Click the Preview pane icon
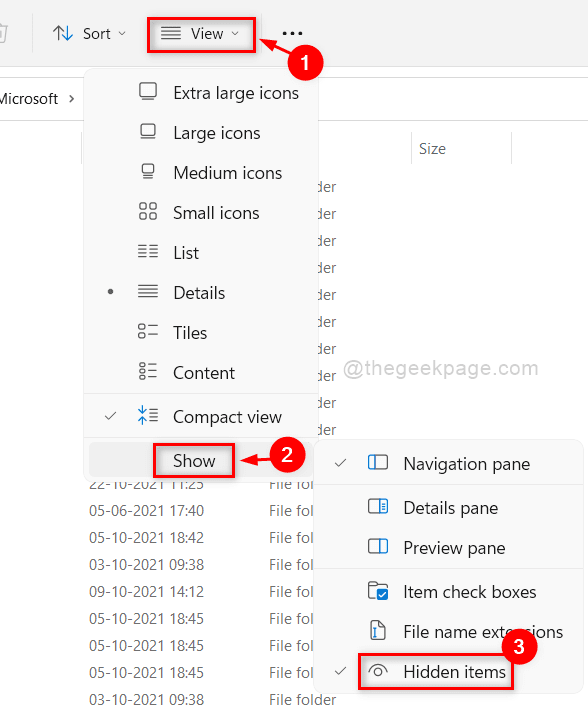This screenshot has height=708, width=588. [378, 546]
